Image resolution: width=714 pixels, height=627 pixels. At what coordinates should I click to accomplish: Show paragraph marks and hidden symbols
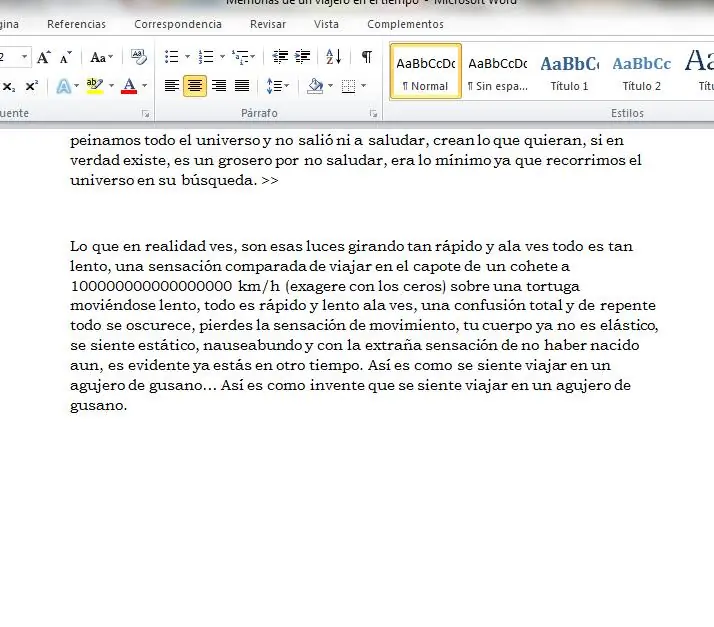coord(367,57)
